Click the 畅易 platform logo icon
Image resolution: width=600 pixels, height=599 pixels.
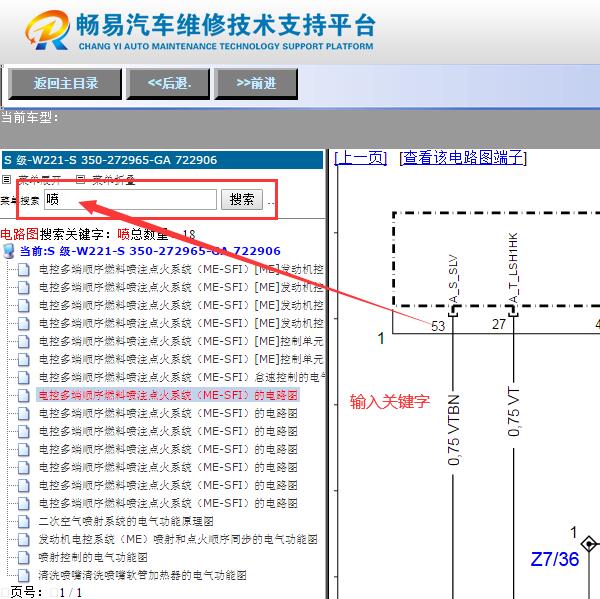pyautogui.click(x=48, y=30)
